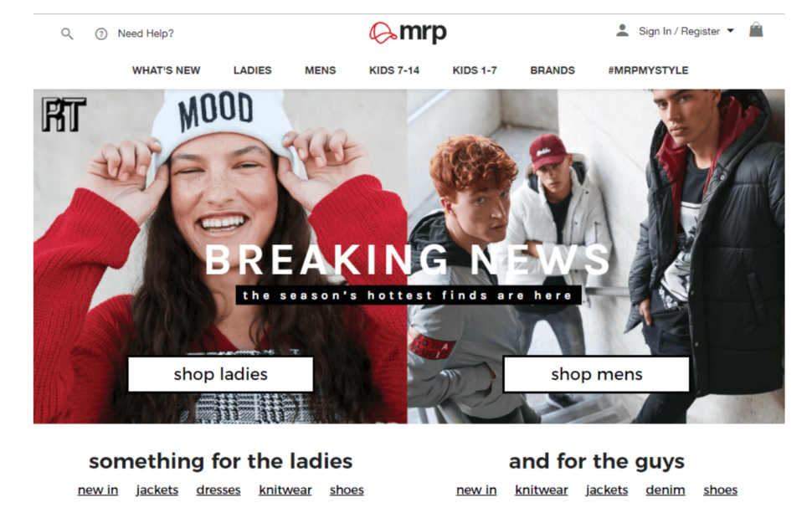
Task: Click the shop mens button
Action: [597, 374]
